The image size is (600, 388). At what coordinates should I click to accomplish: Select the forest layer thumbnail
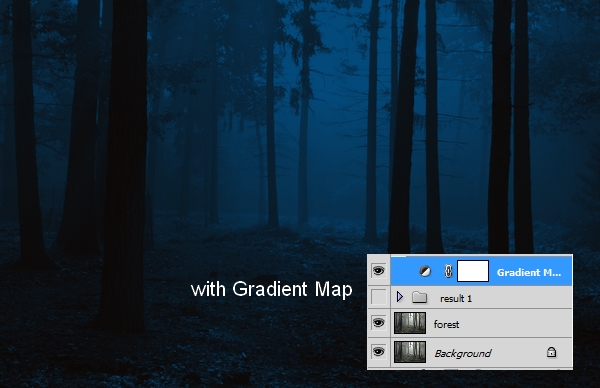coord(410,323)
